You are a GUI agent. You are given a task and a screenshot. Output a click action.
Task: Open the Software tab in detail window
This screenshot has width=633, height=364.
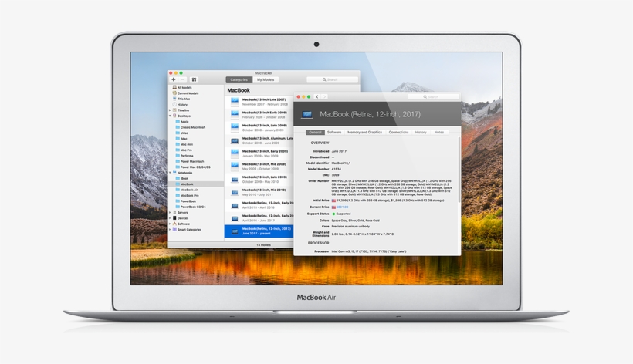click(x=334, y=132)
